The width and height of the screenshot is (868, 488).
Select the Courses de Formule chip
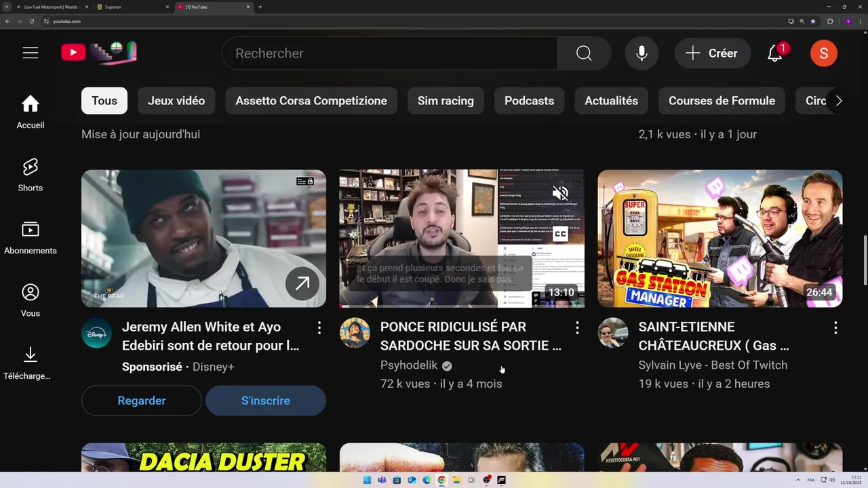(722, 101)
